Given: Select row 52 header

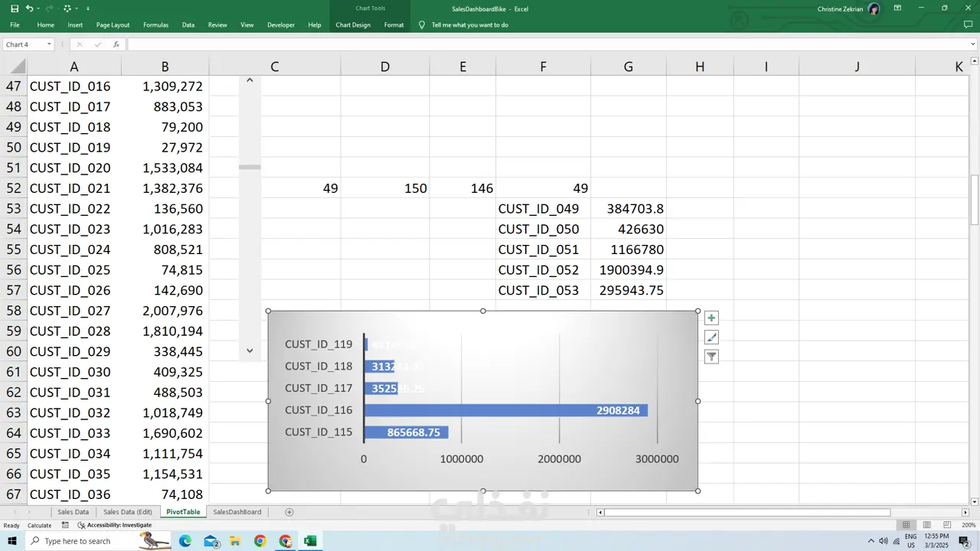Looking at the screenshot, I should (13, 188).
